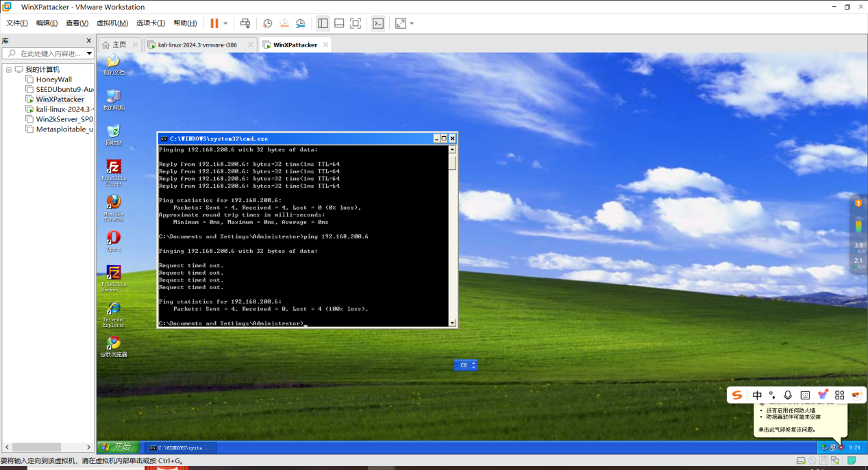Close the 库 library panel
This screenshot has height=470, width=868.
click(x=88, y=41)
